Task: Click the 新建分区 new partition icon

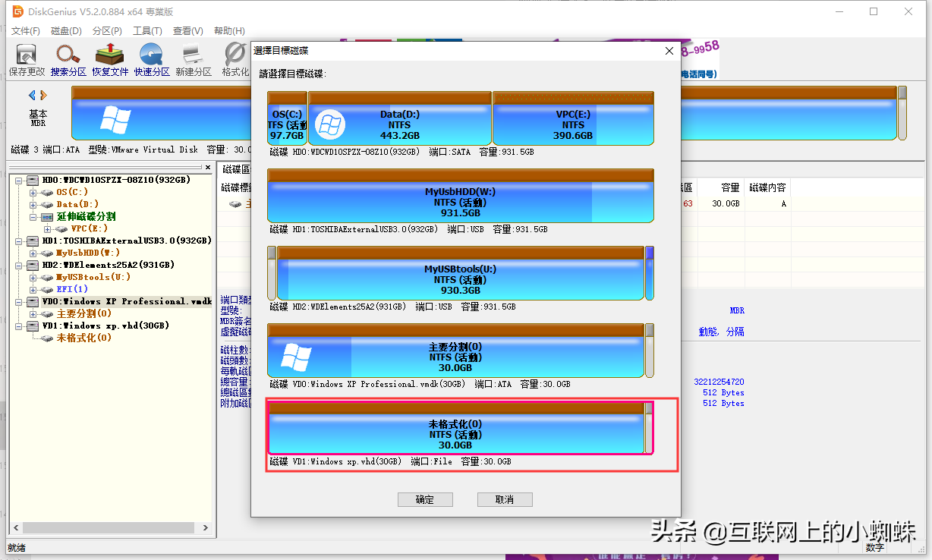Action: click(x=194, y=60)
